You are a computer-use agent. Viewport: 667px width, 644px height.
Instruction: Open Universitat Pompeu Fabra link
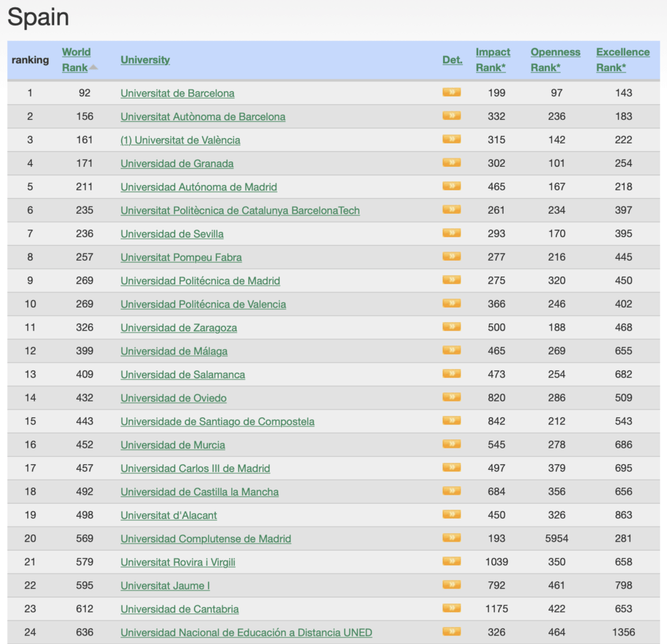tap(181, 257)
